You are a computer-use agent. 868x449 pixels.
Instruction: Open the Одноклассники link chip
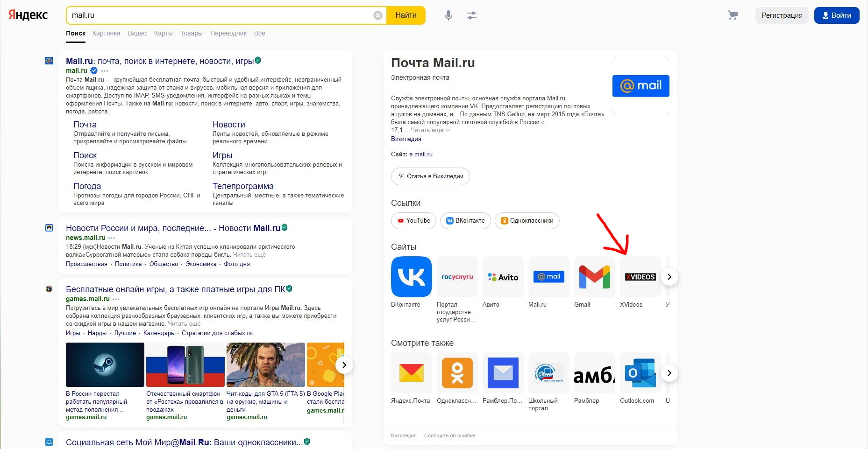tap(527, 221)
